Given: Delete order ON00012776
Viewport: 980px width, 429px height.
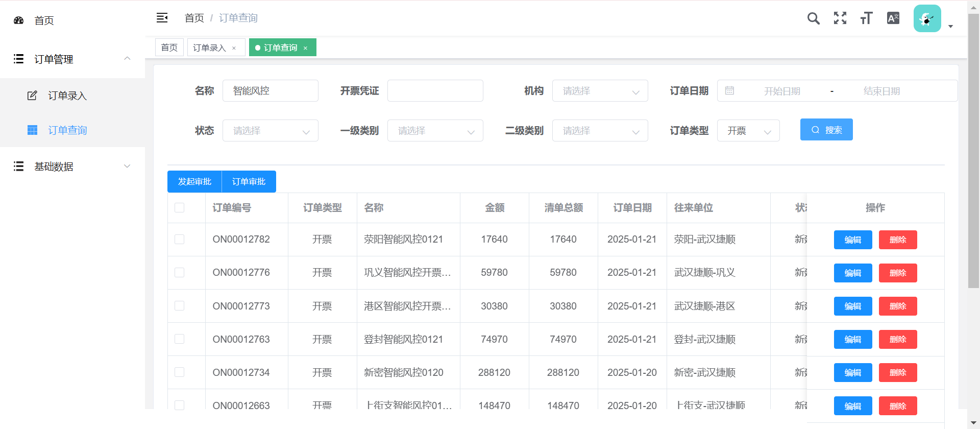Looking at the screenshot, I should click(x=897, y=273).
